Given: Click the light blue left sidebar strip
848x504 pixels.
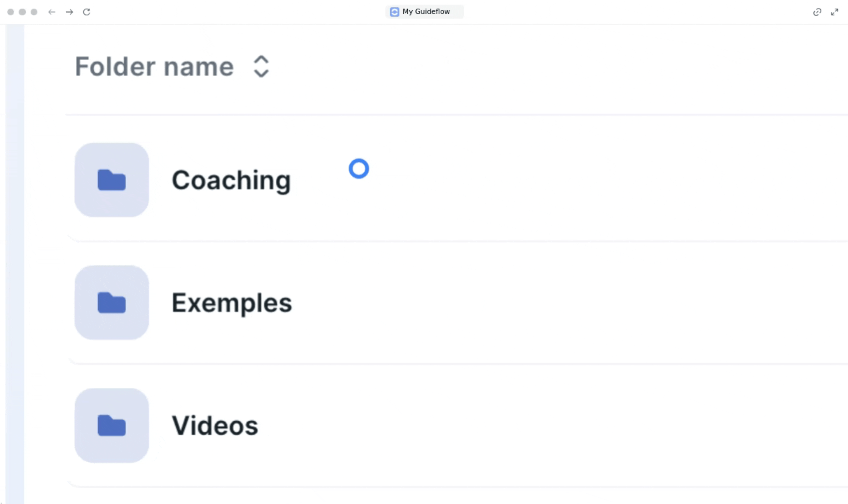Looking at the screenshot, I should [15, 267].
